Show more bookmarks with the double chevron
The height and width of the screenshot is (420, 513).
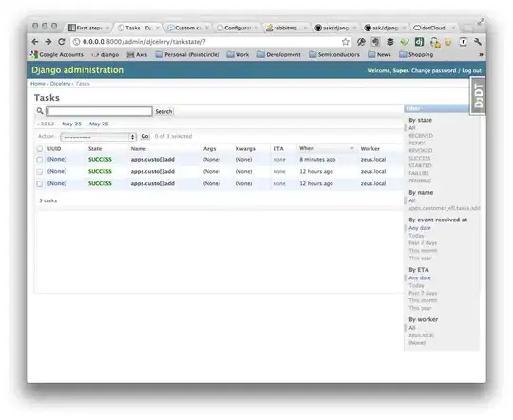(x=481, y=55)
